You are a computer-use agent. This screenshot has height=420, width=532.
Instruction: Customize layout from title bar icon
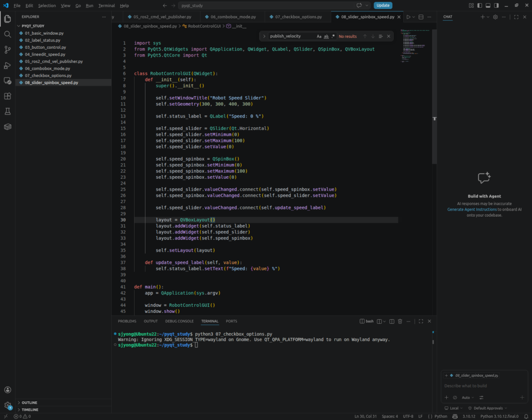[x=471, y=5]
